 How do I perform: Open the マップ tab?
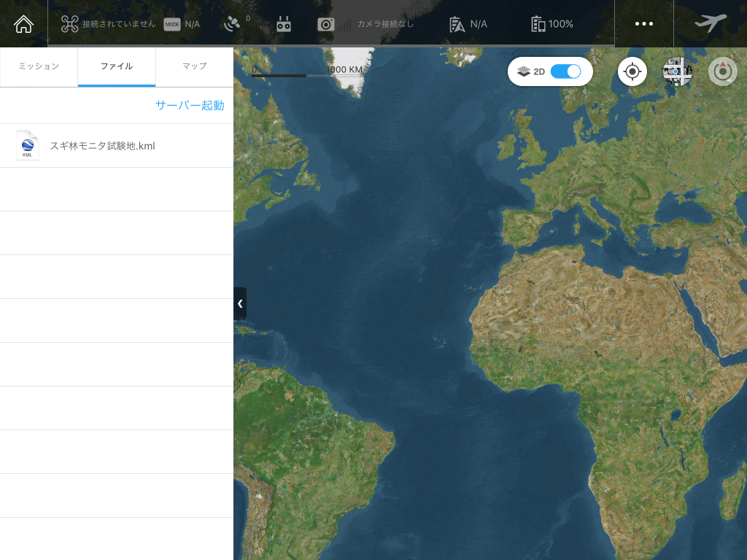194,66
